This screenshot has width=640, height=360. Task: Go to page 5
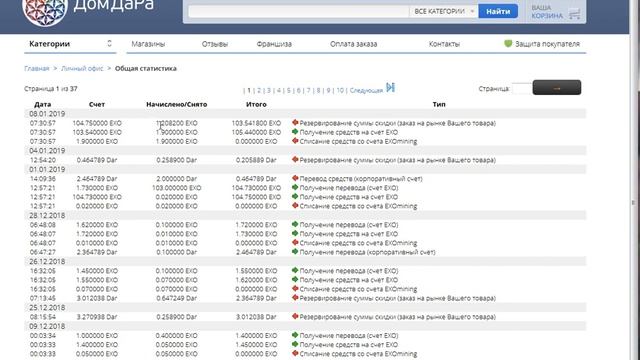(x=289, y=90)
